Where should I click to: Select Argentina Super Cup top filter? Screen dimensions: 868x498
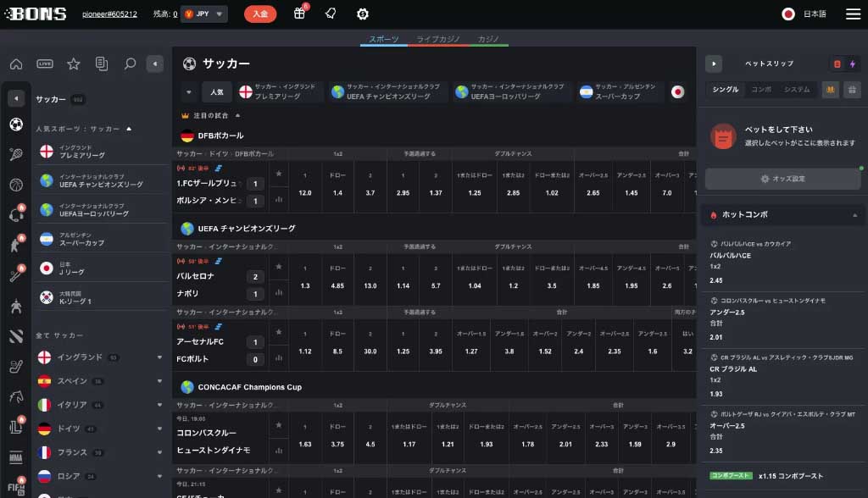click(x=619, y=91)
